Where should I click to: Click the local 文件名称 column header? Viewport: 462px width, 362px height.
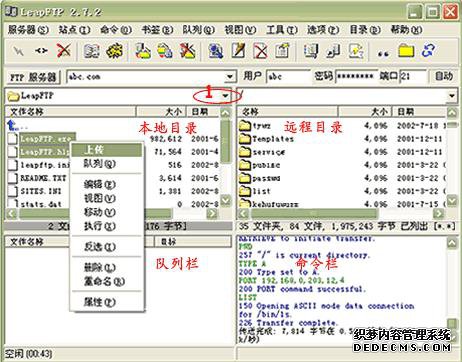click(70, 111)
